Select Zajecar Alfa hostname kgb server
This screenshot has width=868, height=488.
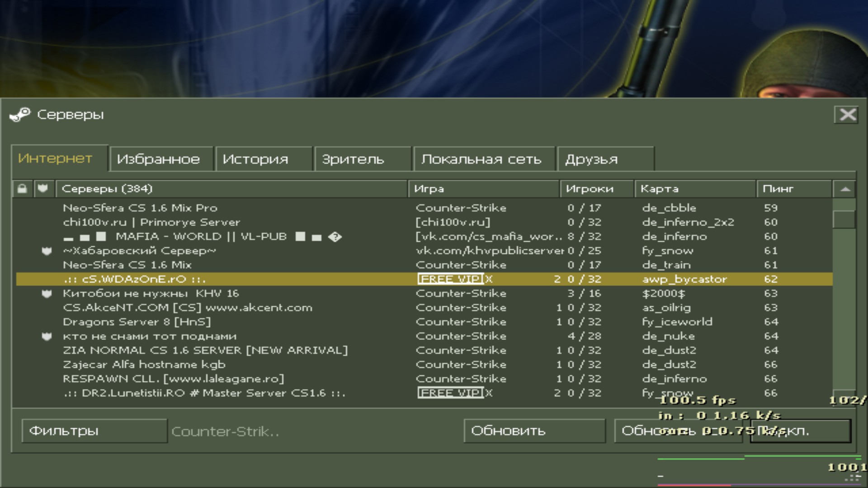(424, 365)
